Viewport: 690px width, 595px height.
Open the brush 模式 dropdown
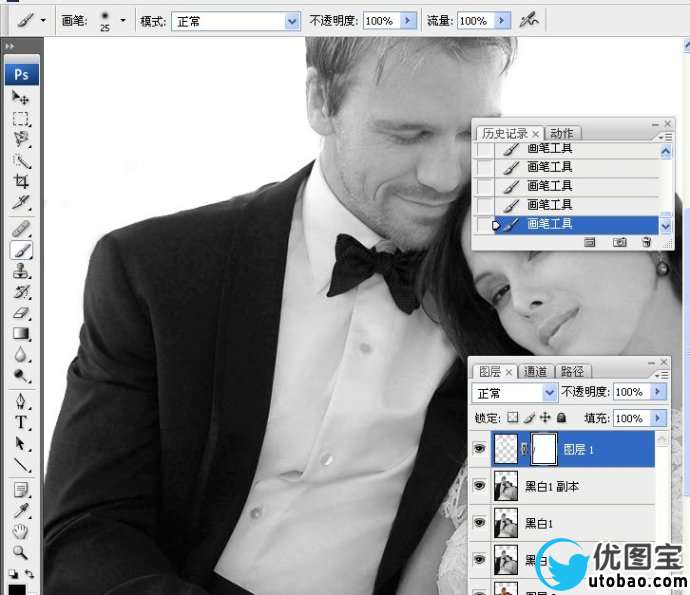[x=292, y=21]
